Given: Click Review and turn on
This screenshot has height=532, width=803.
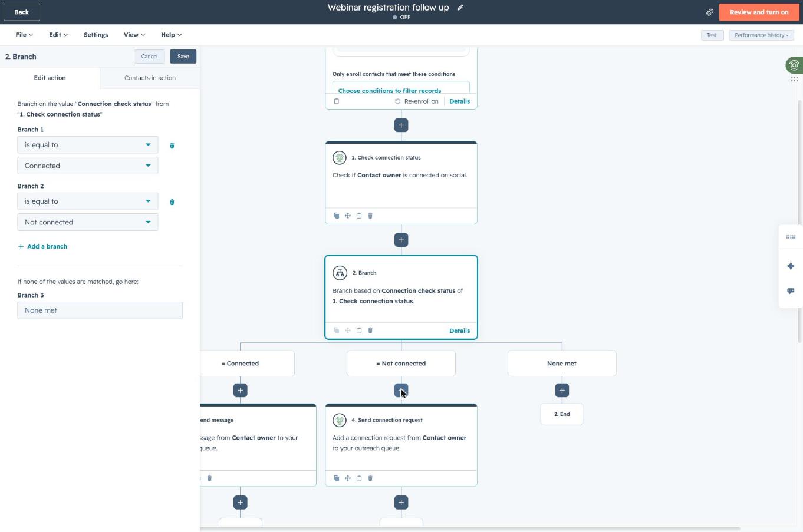Looking at the screenshot, I should point(759,12).
